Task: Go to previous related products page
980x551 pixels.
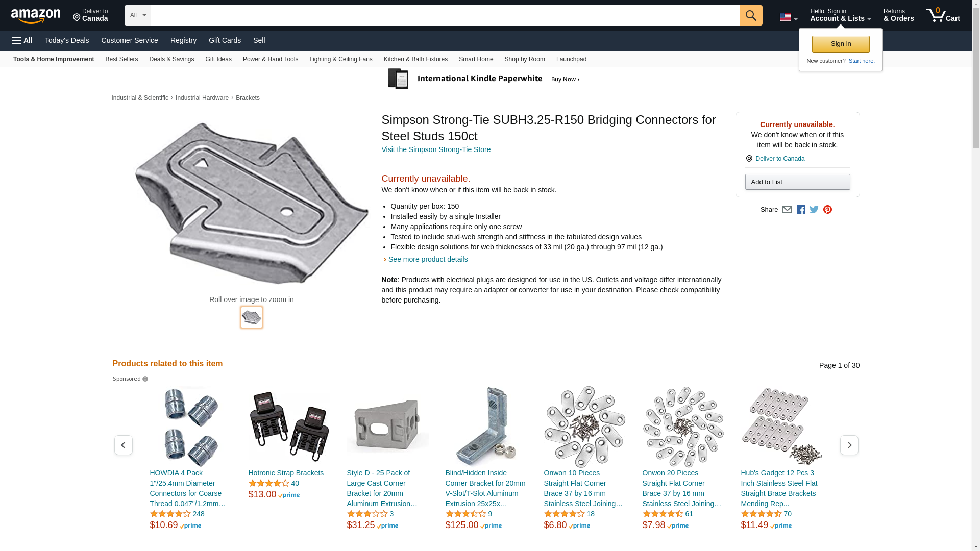Action: click(x=123, y=445)
